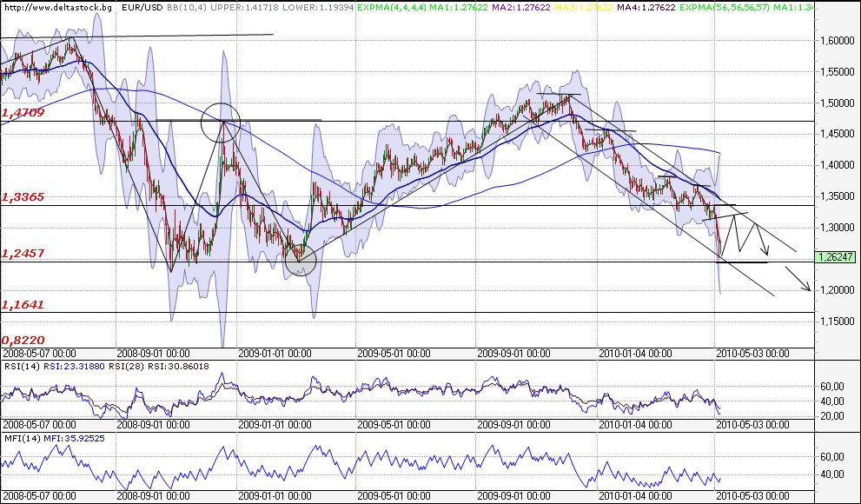Click the RSI(14) indicator label
Screen dimensions: 861x504
tap(22, 366)
